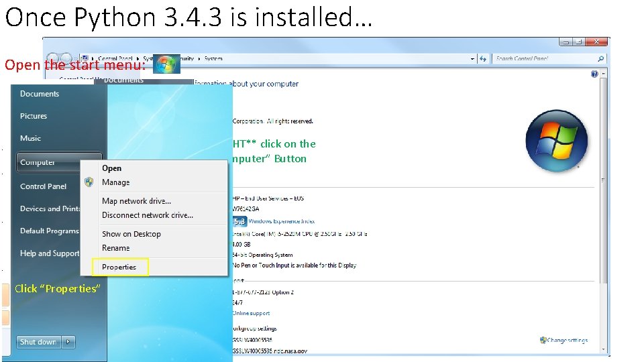Open the Shut down options arrow

pos(68,341)
